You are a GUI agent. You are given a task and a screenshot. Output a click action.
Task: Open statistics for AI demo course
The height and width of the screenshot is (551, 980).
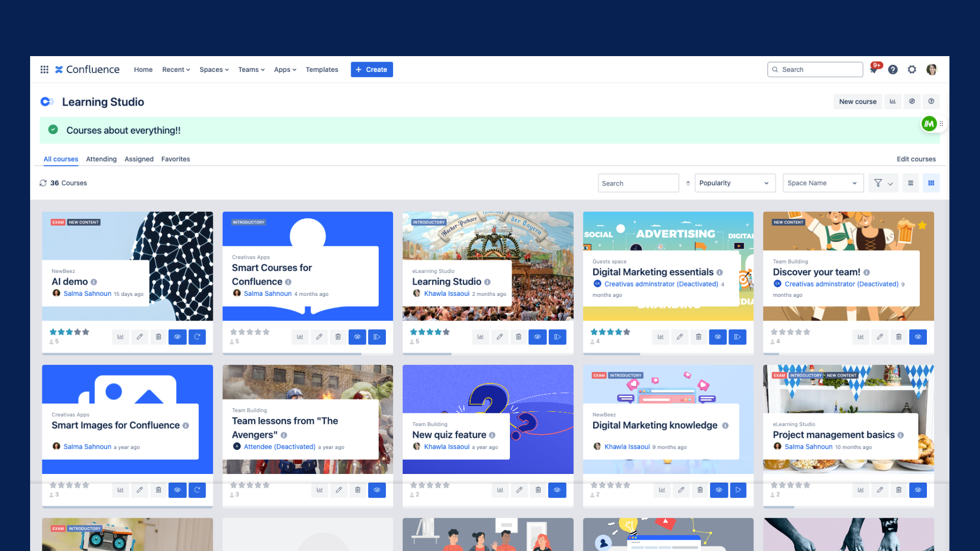click(120, 337)
